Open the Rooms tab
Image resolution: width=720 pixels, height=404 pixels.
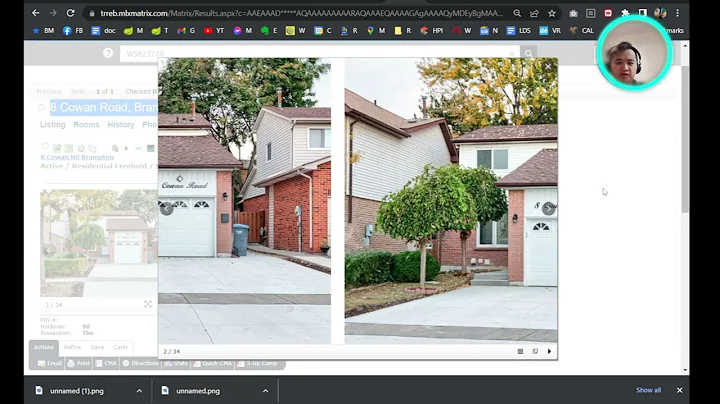click(x=86, y=124)
